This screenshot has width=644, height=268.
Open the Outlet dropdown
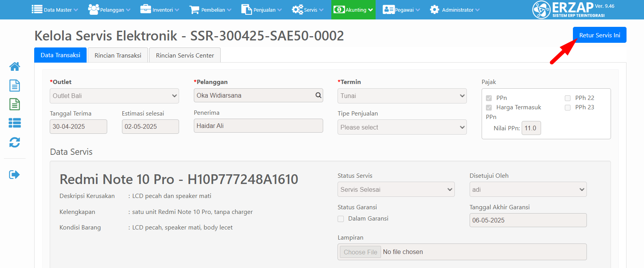click(x=114, y=96)
